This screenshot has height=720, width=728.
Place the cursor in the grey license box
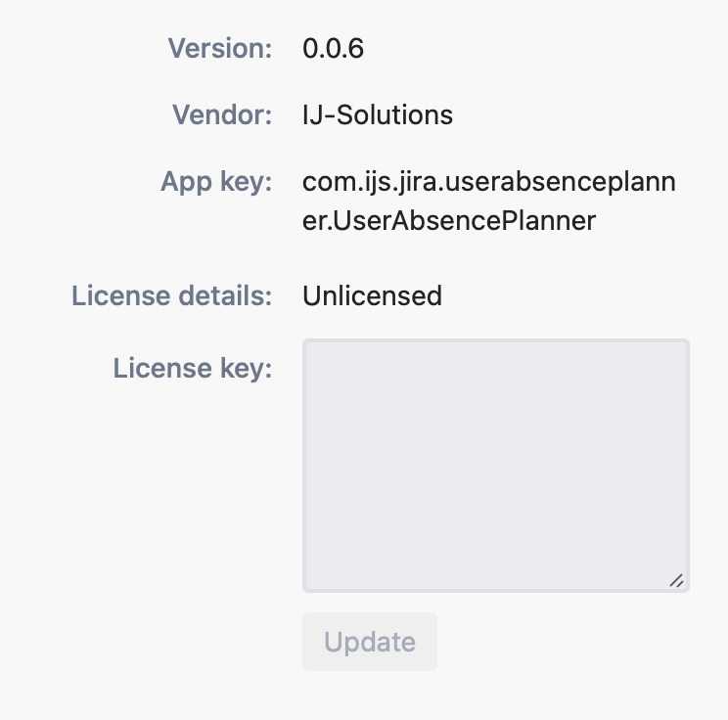[496, 465]
